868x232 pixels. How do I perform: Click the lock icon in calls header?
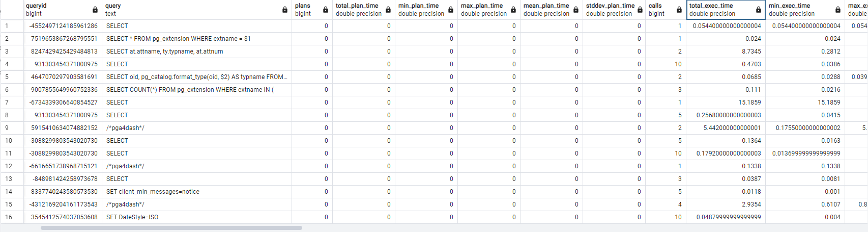[679, 10]
